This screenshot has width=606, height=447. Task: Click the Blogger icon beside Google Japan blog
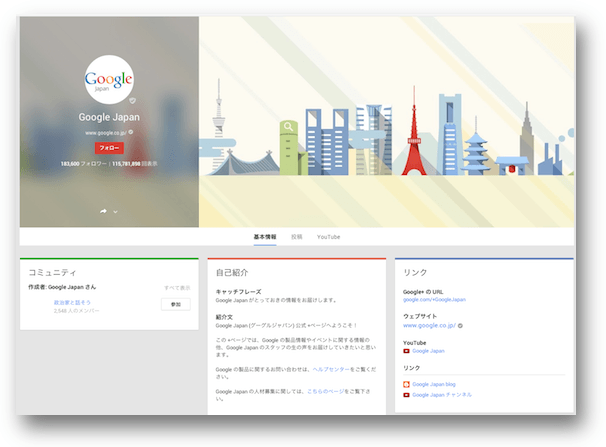tap(406, 384)
